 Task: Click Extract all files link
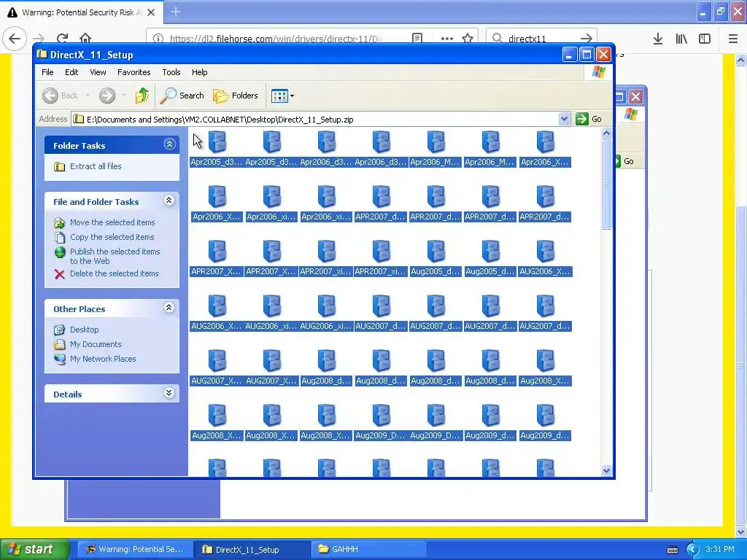(x=96, y=166)
